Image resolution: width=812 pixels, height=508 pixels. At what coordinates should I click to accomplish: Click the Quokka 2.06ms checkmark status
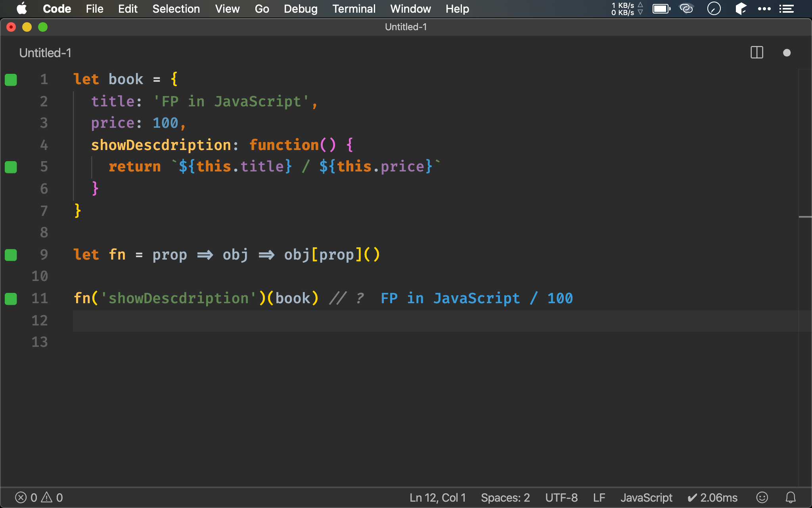[x=712, y=497]
